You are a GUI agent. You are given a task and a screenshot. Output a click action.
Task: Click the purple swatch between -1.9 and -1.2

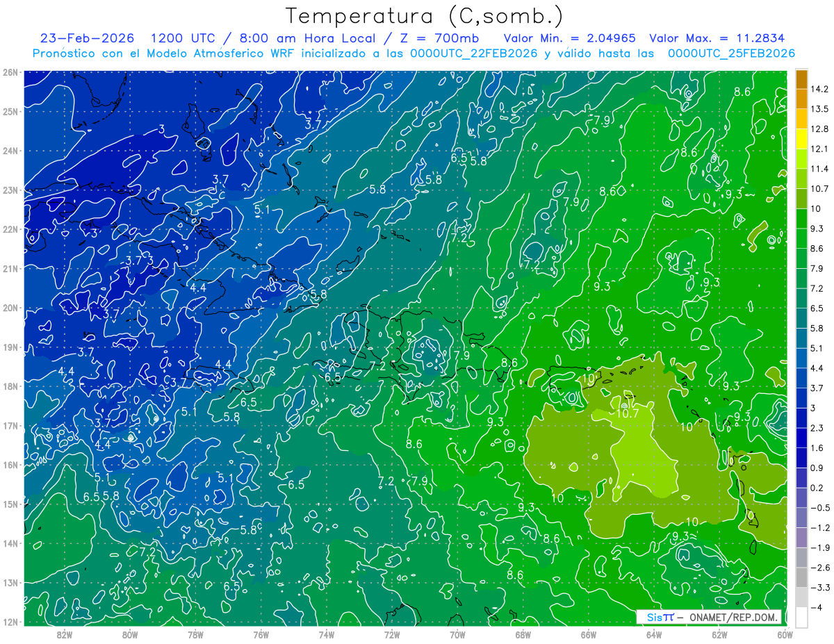point(802,537)
